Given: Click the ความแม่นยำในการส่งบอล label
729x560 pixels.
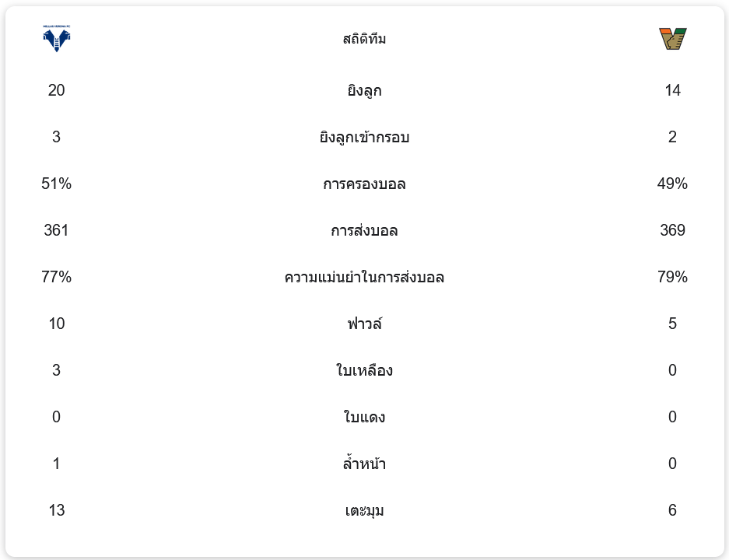Looking at the screenshot, I should click(364, 278).
